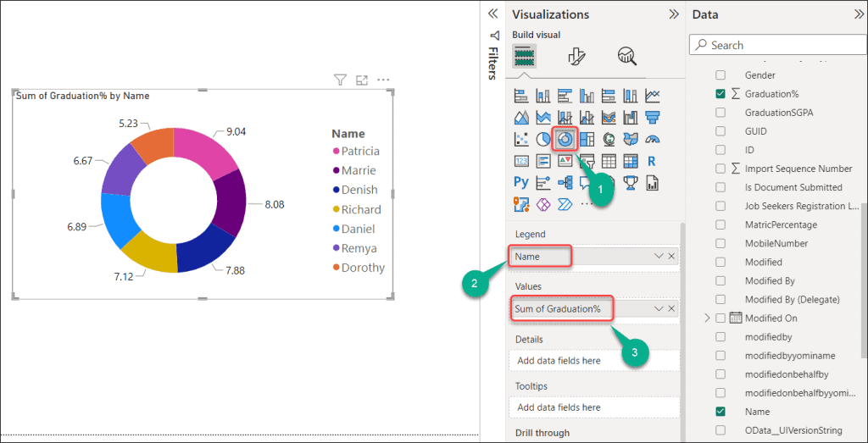Image resolution: width=868 pixels, height=443 pixels.
Task: Select the KPI visual
Action: point(565,161)
